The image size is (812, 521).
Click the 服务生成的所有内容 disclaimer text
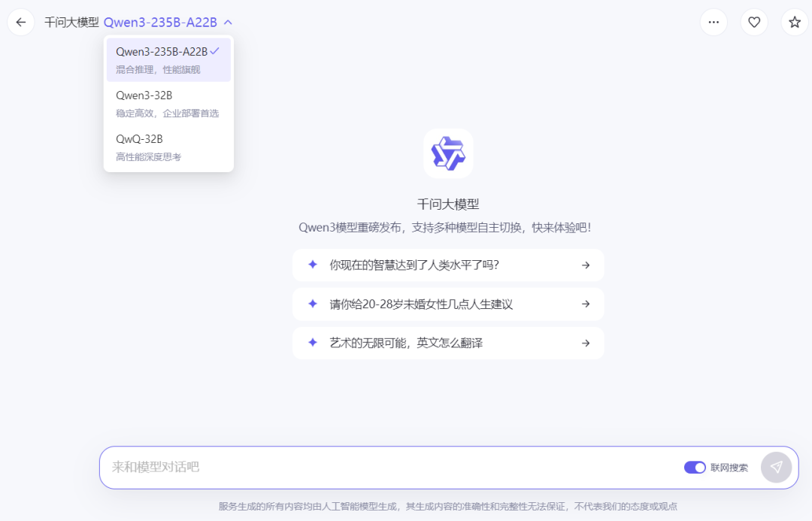(448, 507)
